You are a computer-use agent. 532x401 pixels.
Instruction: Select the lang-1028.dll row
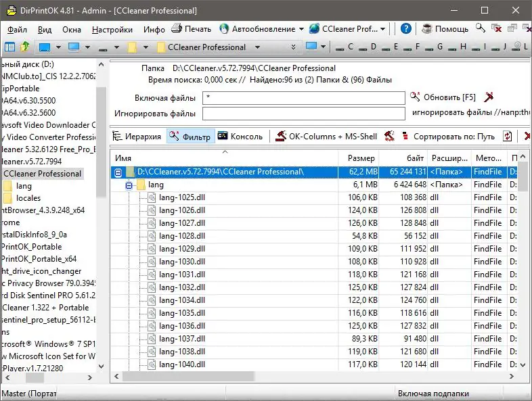[x=314, y=236]
